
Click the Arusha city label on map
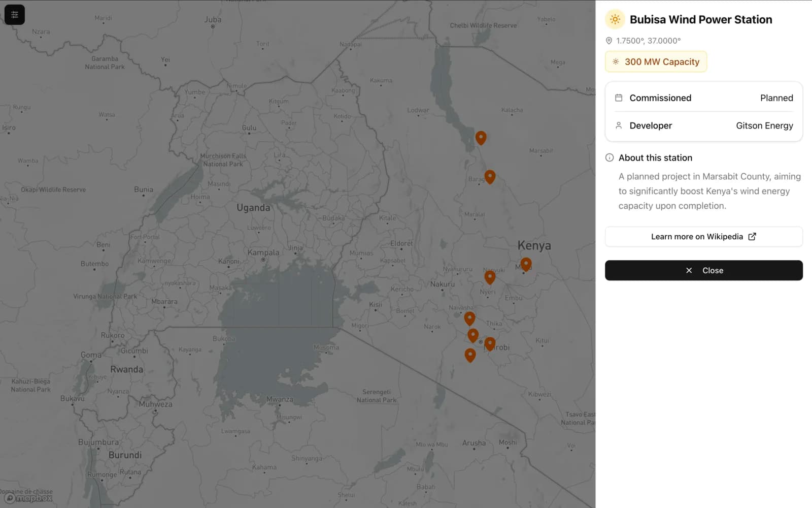tap(474, 443)
